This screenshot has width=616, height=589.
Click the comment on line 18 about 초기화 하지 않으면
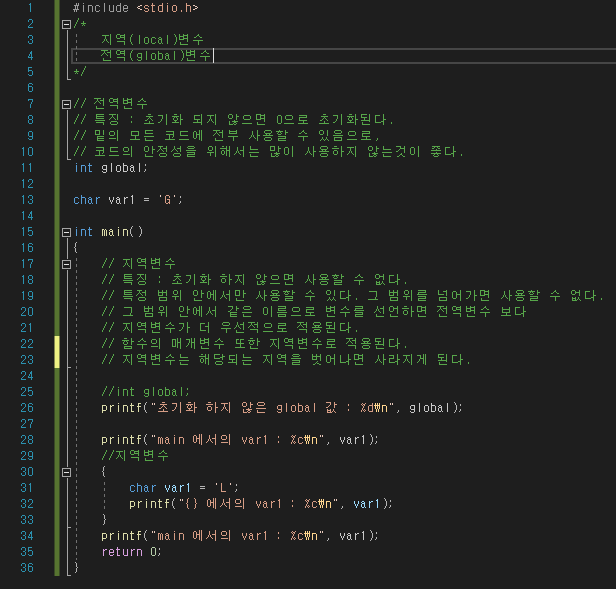255,280
